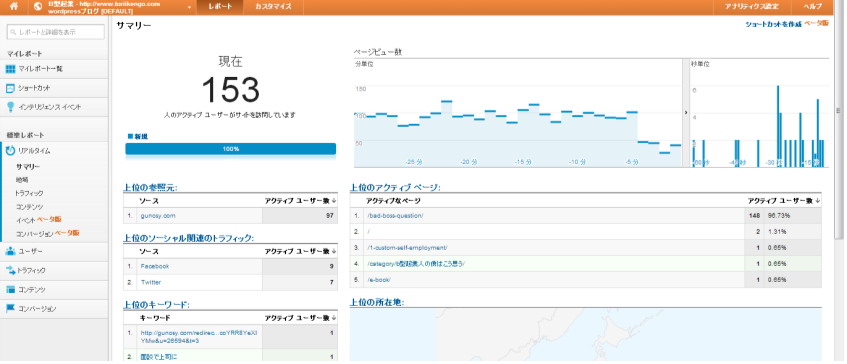Select the リアルタイム コンテンツ sub-item
The width and height of the screenshot is (847, 364).
[x=29, y=207]
